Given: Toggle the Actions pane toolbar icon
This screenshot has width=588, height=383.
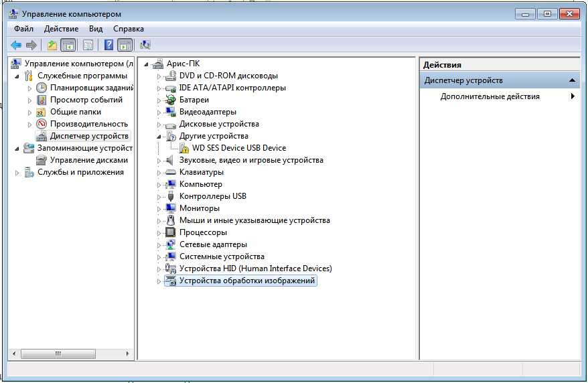Looking at the screenshot, I should point(125,46).
